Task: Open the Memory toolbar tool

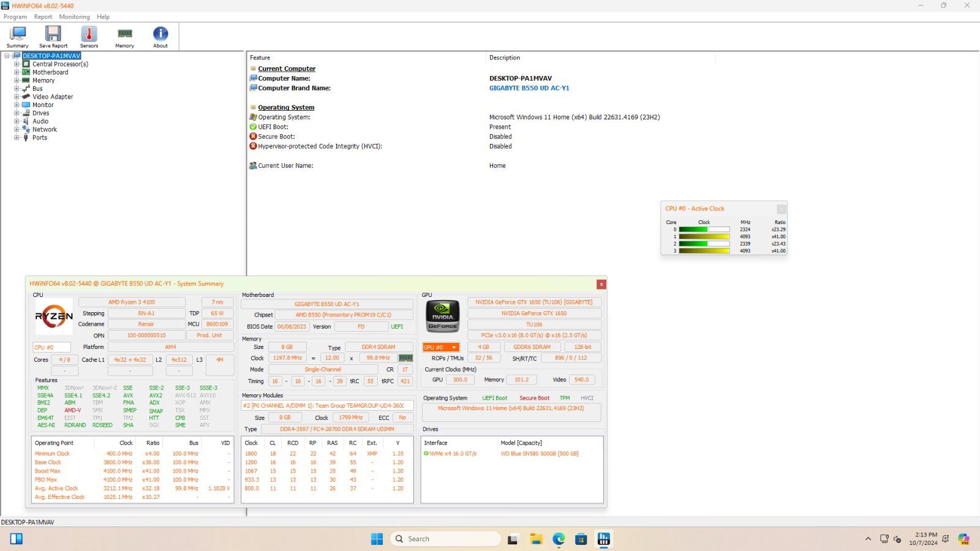Action: point(124,37)
